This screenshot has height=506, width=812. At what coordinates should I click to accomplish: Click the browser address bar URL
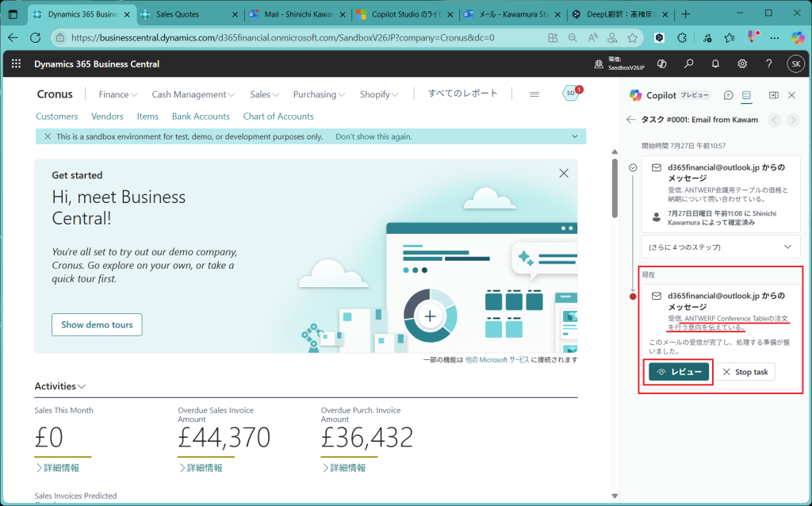click(283, 38)
